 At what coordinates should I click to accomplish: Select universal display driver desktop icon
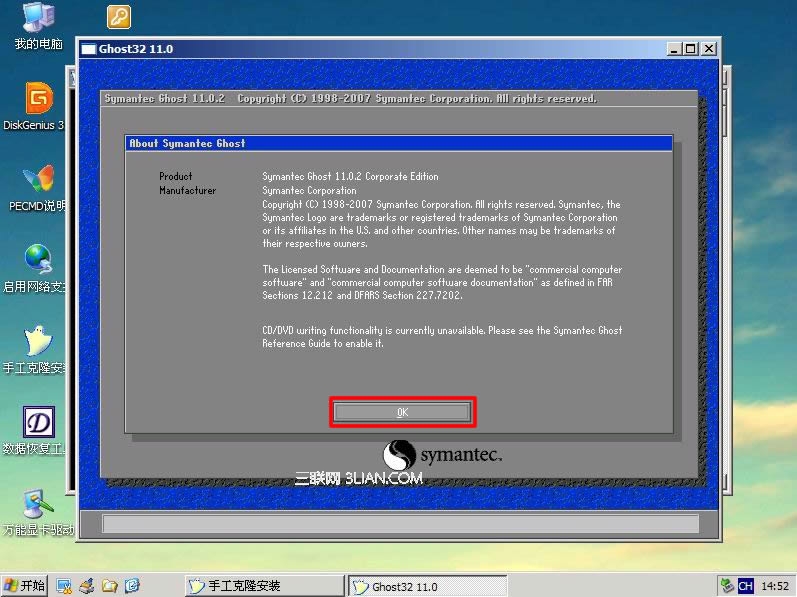[x=38, y=512]
